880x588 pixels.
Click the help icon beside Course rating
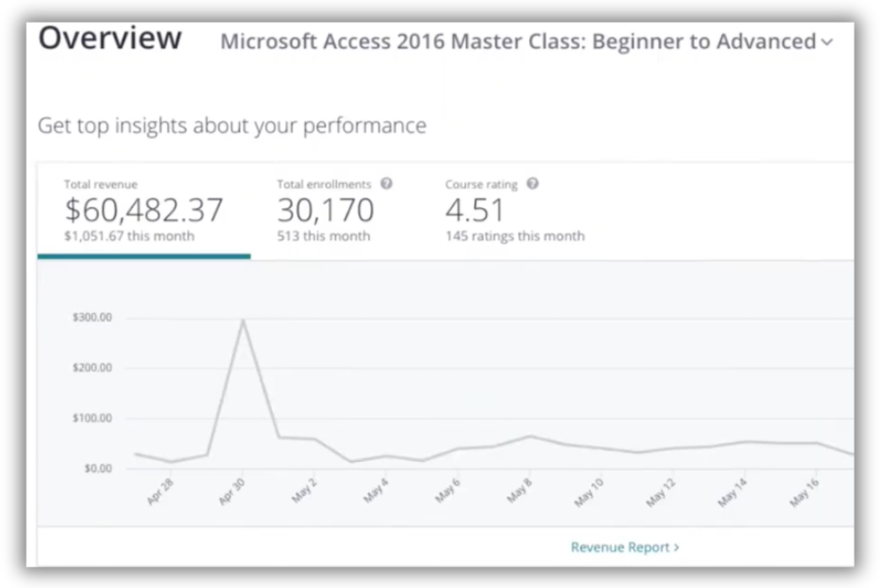tap(533, 184)
